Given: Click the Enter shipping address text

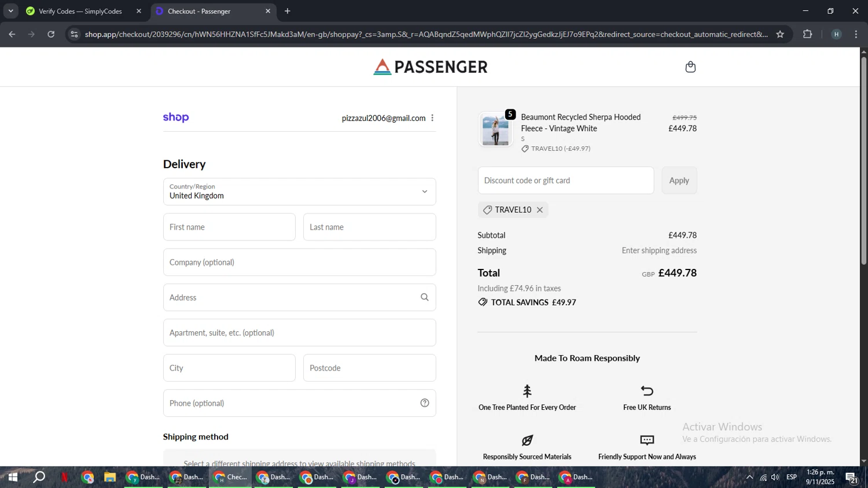Looking at the screenshot, I should (659, 250).
